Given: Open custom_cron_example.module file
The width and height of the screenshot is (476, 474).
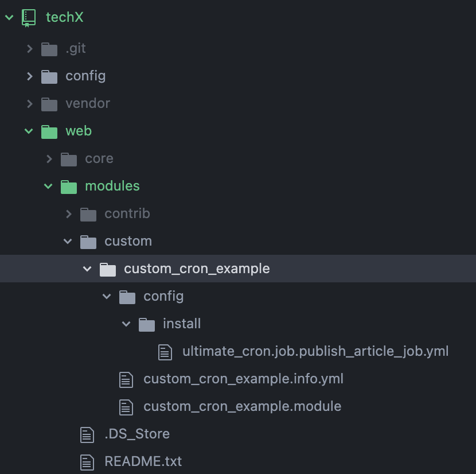Looking at the screenshot, I should 242,406.
